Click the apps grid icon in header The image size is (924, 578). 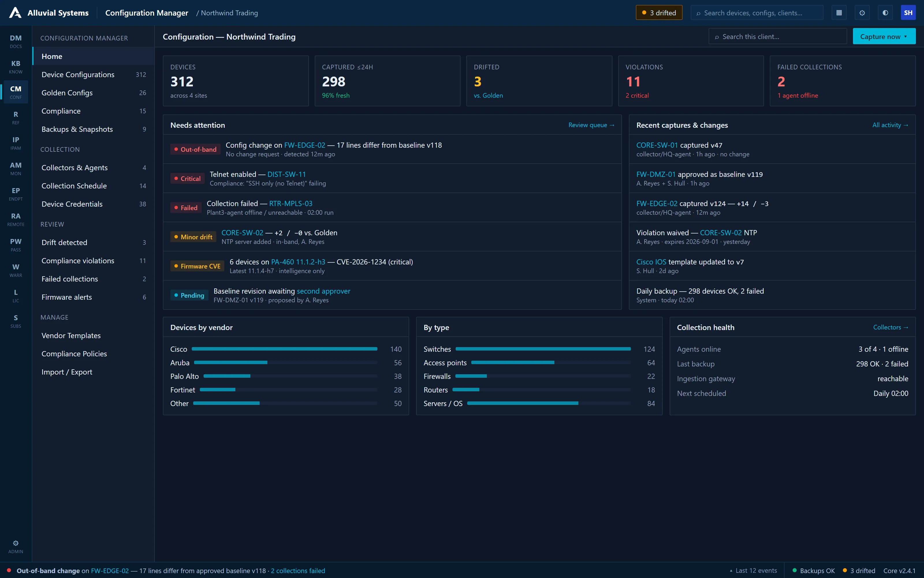click(839, 13)
